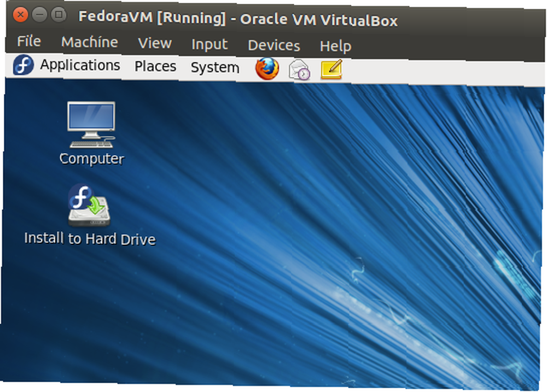Screen dimensions: 547x392
Task: Click the Computer icon label
Action: [x=92, y=159]
